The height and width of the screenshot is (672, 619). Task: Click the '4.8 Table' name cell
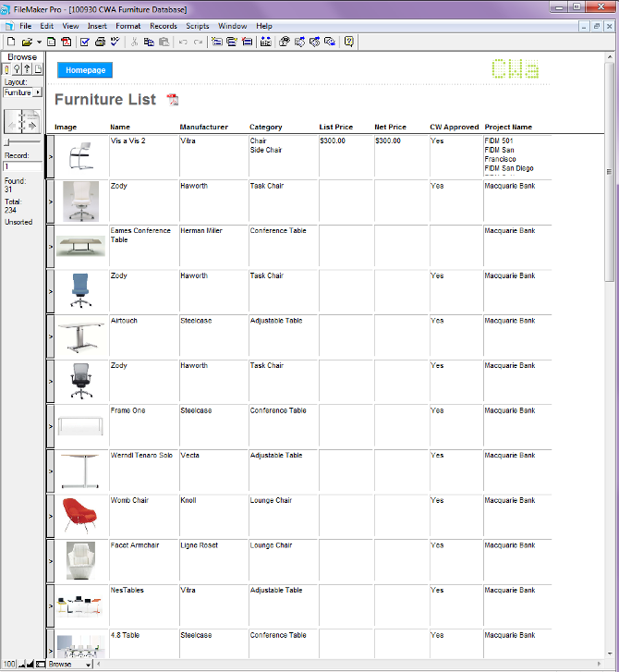(x=143, y=644)
